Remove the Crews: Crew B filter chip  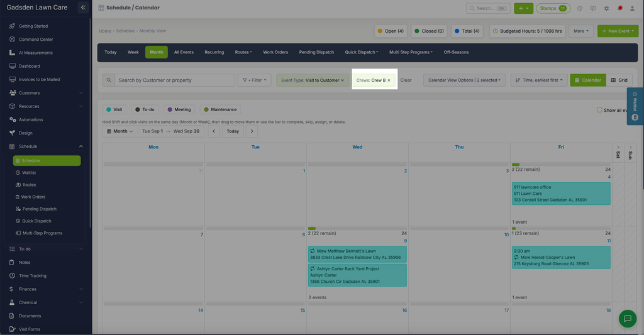pyautogui.click(x=389, y=80)
